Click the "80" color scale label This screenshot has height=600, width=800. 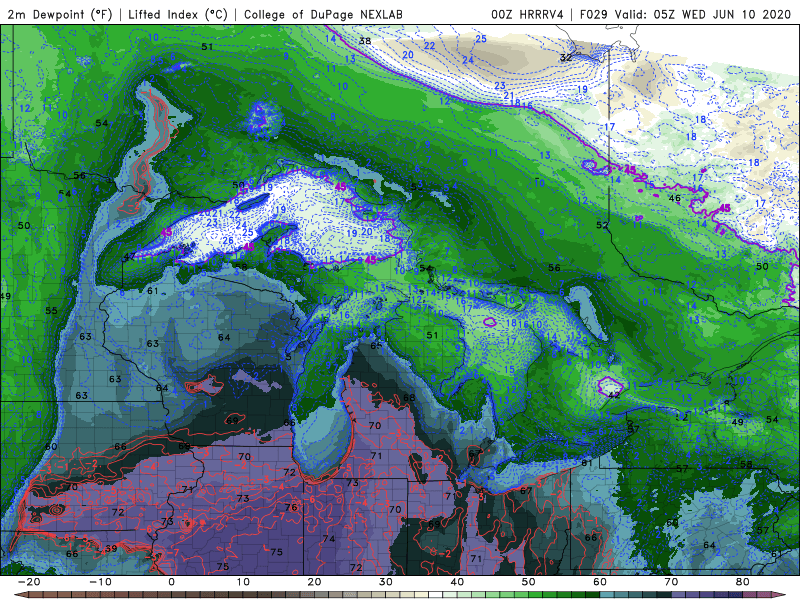coord(743,582)
